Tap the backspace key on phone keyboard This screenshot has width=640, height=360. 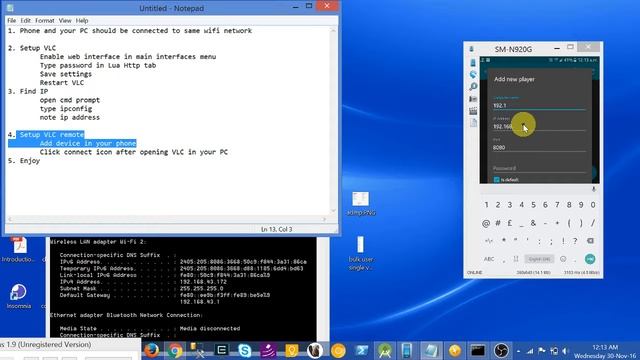click(x=590, y=241)
